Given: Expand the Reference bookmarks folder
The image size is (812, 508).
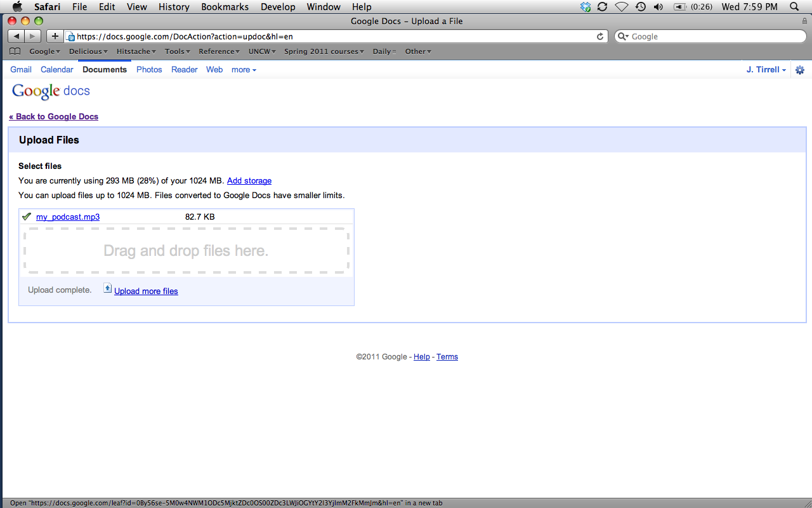Looking at the screenshot, I should tap(219, 51).
